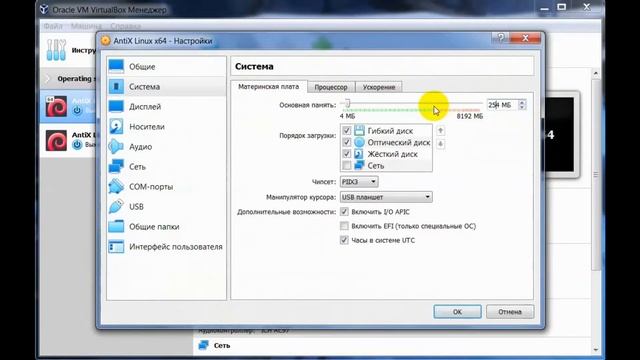
Task: Click the optical disc icon in boot order
Action: coord(359,142)
